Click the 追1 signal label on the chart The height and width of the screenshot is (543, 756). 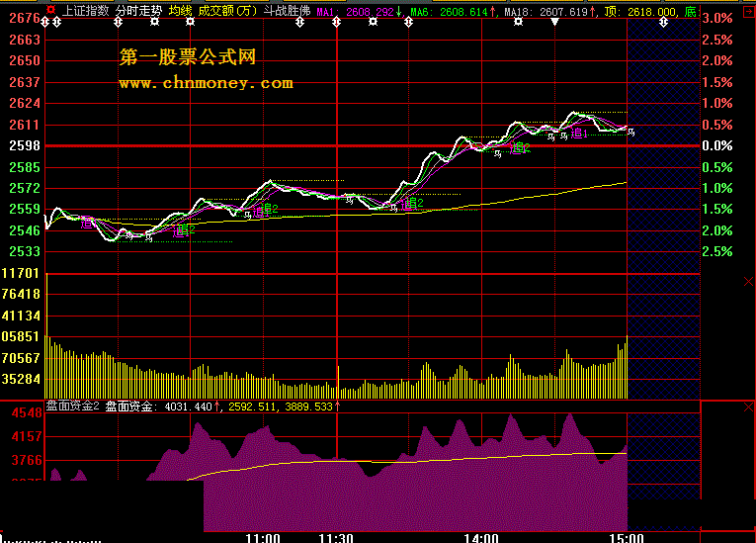579,134
